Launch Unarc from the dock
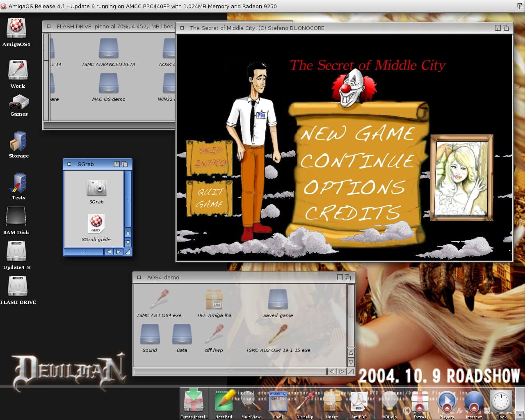This screenshot has height=420, width=525. point(332,401)
